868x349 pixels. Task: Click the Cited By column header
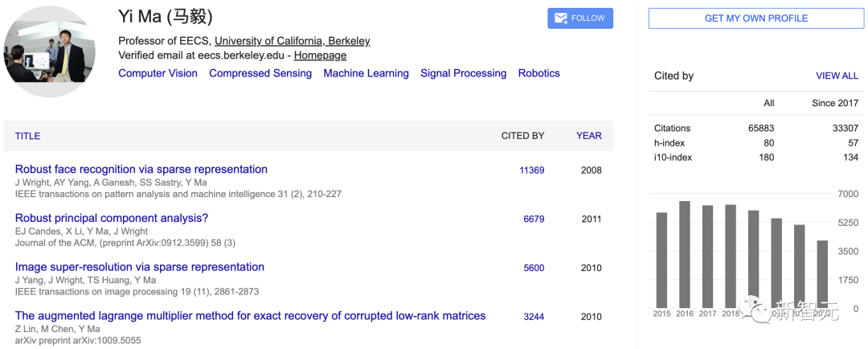pyautogui.click(x=522, y=136)
